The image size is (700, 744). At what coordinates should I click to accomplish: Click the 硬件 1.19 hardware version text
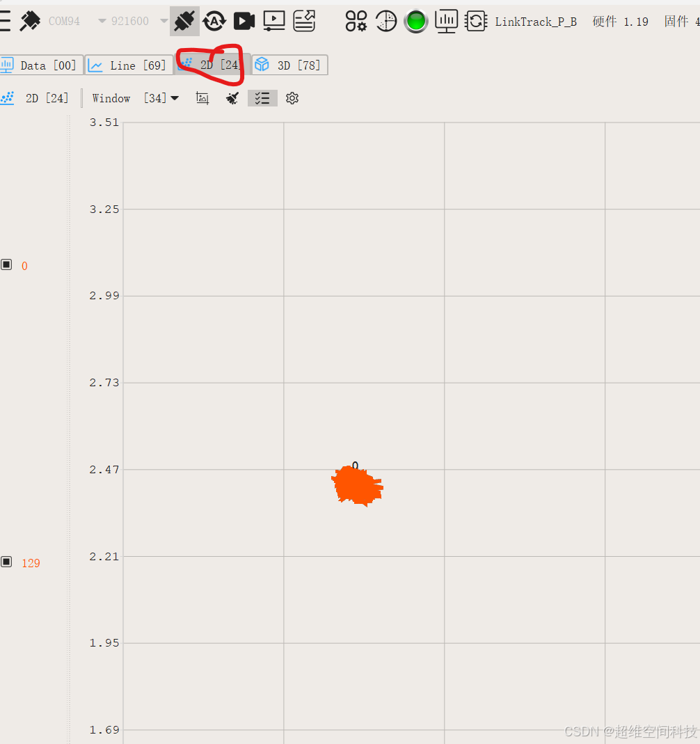[620, 22]
